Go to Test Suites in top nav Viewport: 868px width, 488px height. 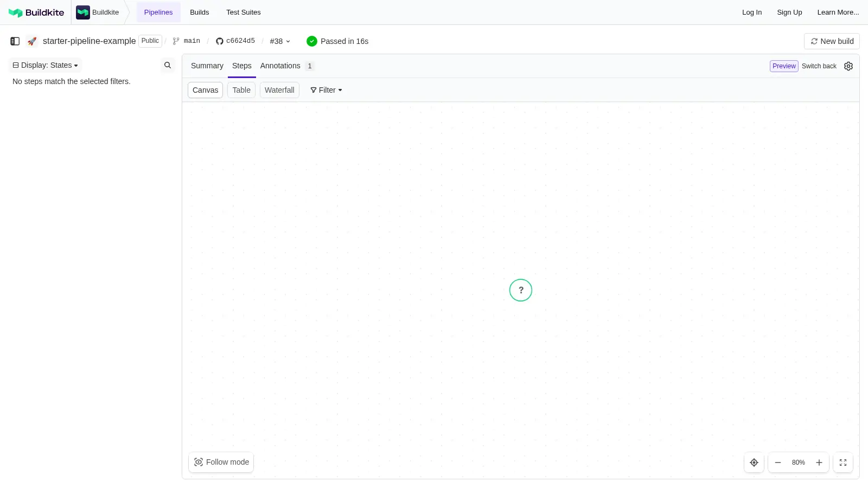[244, 12]
